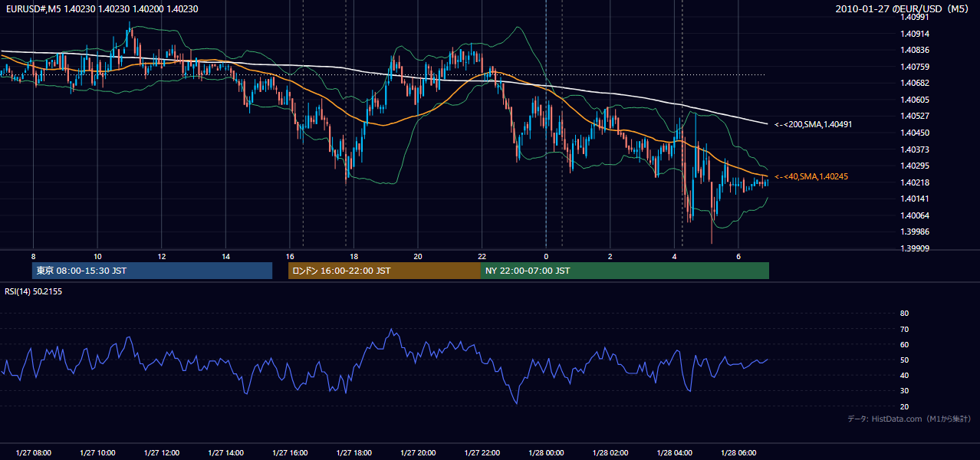Click price axis label 1.39986

915,232
